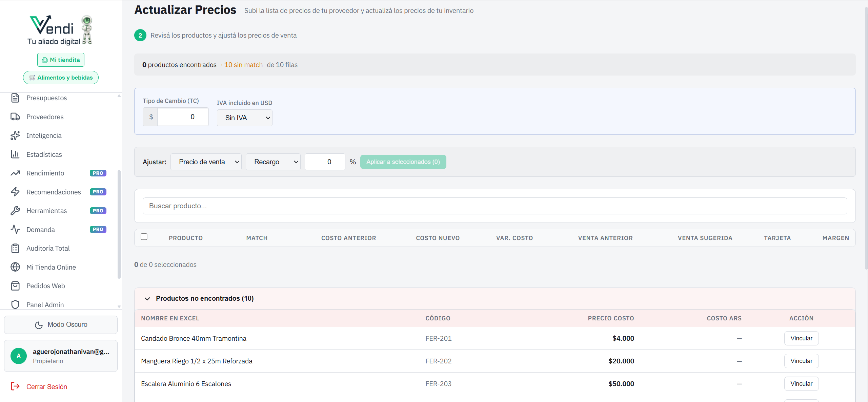Click the Buscar producto search field
This screenshot has width=868, height=402.
494,206
